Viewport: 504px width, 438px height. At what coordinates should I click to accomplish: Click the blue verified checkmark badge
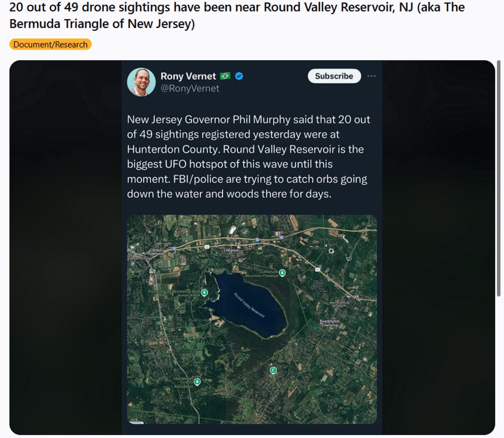239,76
